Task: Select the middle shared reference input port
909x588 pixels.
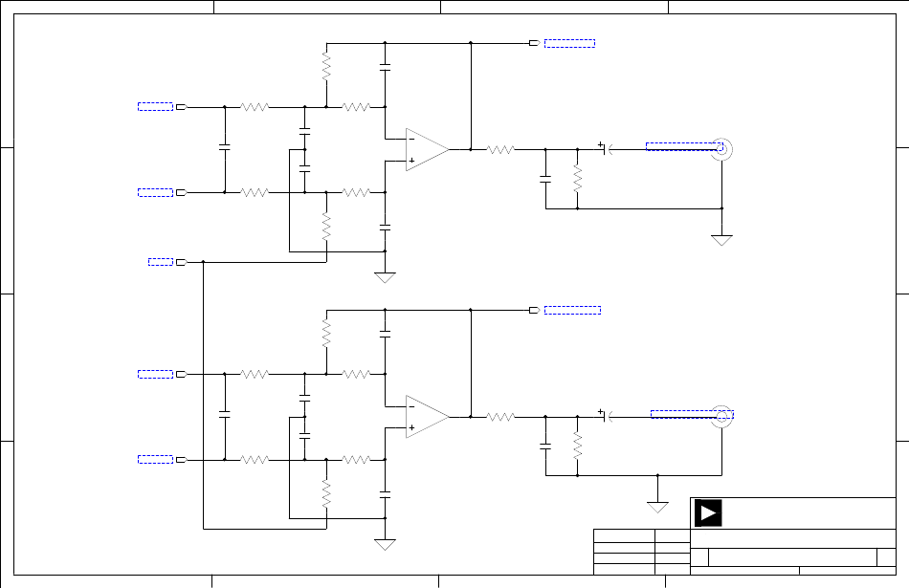Action: 182,262
